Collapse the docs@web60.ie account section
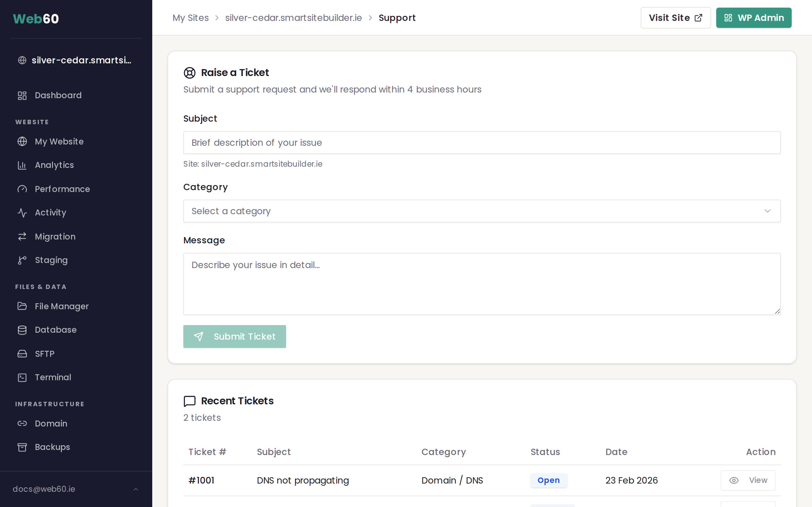This screenshot has height=507, width=812. [136, 489]
